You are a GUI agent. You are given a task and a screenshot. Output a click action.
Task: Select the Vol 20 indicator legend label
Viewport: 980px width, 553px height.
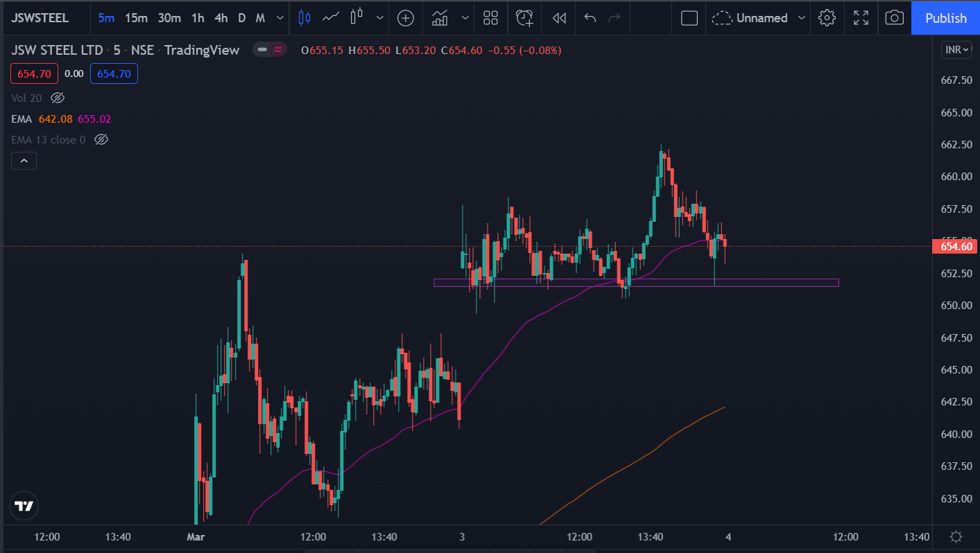pyautogui.click(x=26, y=98)
